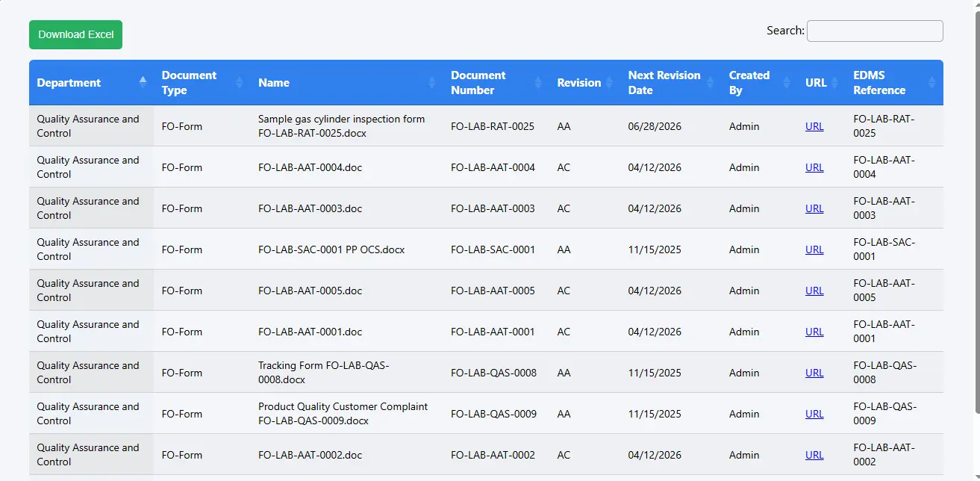Click revision AA in FO-LAB-RAT-0025 row
Screen dimensions: 980x481
point(564,126)
